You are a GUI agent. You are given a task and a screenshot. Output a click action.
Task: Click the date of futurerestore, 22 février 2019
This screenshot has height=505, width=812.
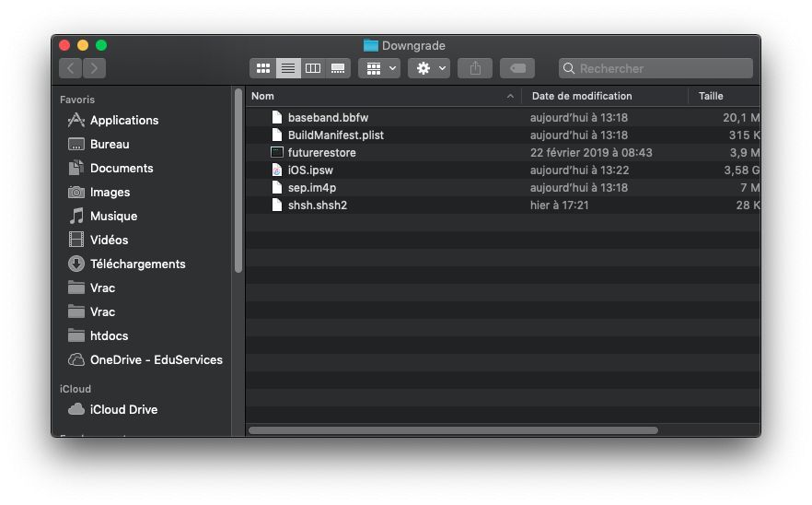(591, 152)
